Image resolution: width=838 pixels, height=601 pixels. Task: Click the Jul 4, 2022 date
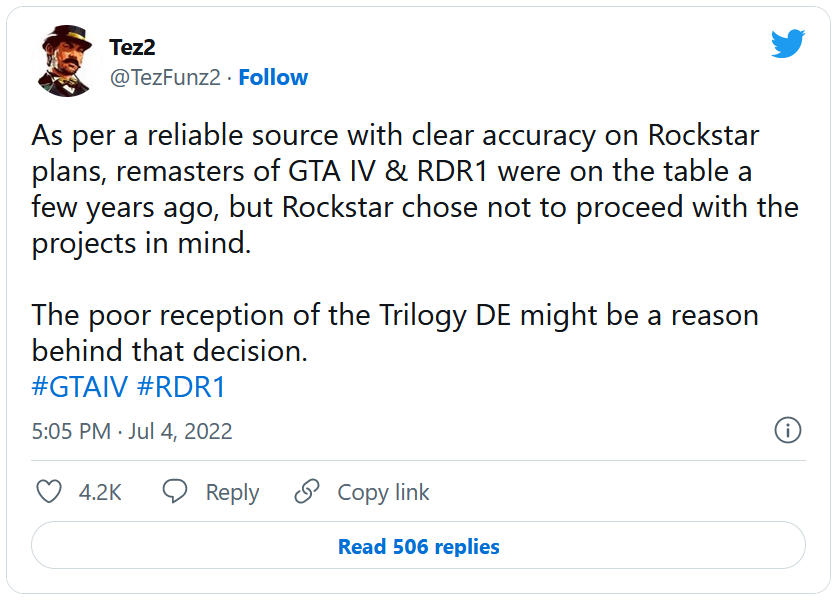[x=180, y=431]
